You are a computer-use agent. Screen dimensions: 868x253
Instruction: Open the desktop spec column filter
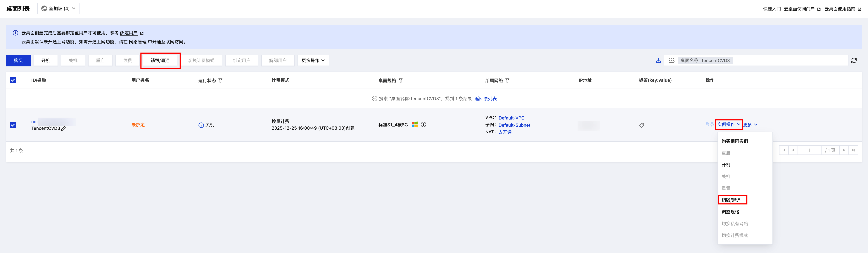[x=401, y=80]
